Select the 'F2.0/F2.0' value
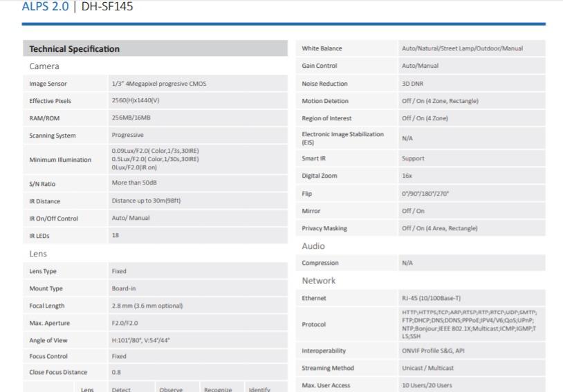The image size is (563, 392). tap(125, 323)
